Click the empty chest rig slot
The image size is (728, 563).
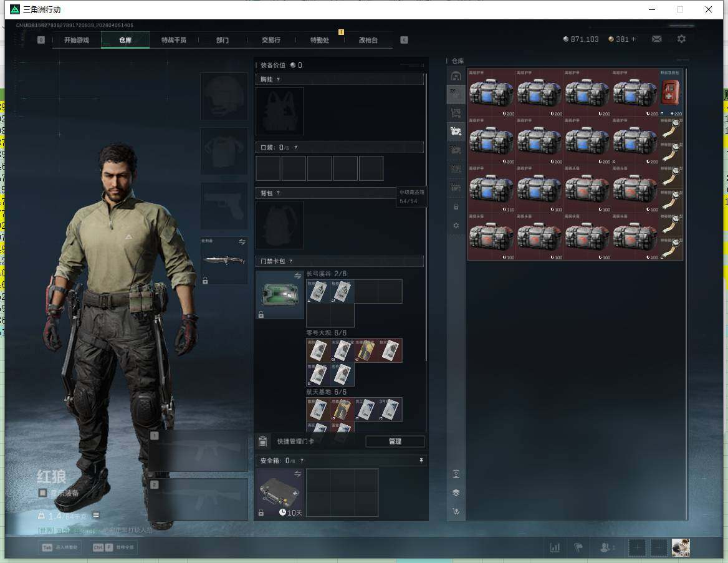[x=280, y=112]
